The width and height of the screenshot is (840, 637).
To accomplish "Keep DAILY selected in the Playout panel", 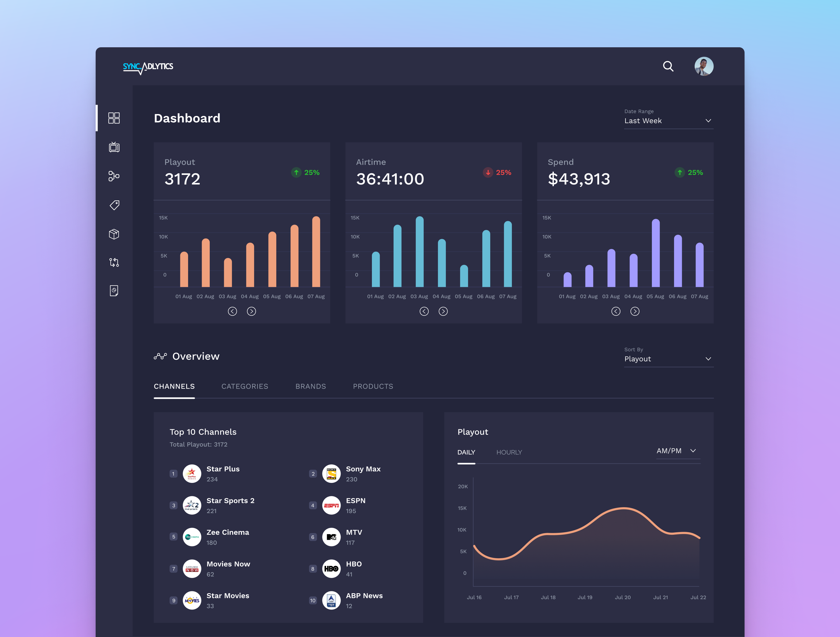I will [466, 452].
